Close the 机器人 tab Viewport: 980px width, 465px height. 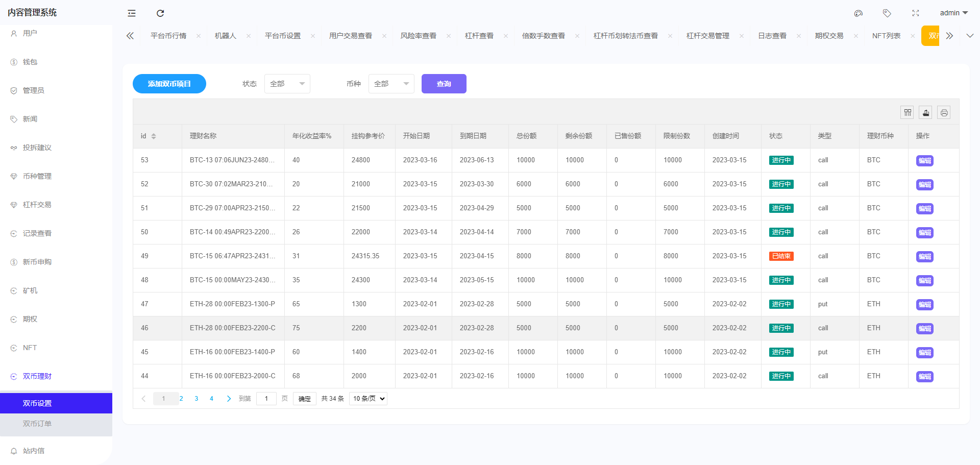coord(249,36)
